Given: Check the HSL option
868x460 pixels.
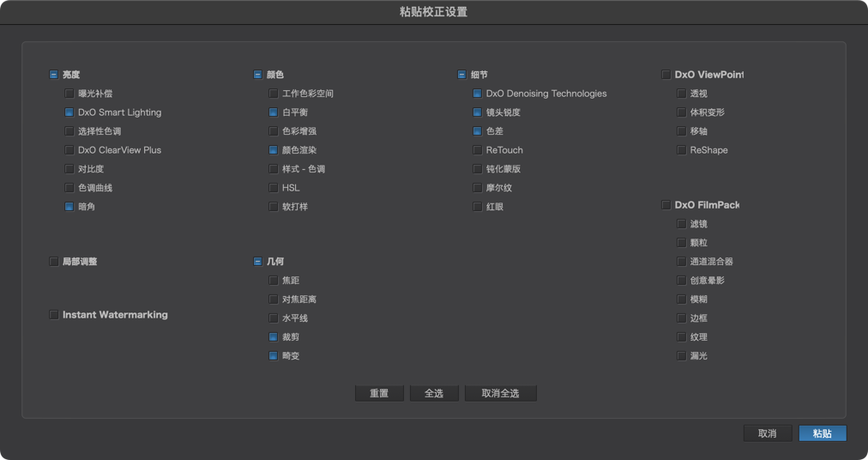Looking at the screenshot, I should pyautogui.click(x=274, y=188).
